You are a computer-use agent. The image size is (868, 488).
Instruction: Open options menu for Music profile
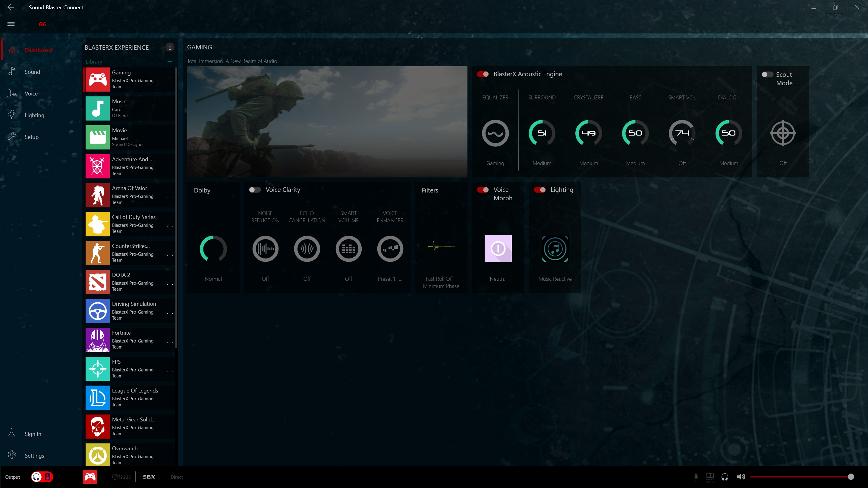point(170,111)
